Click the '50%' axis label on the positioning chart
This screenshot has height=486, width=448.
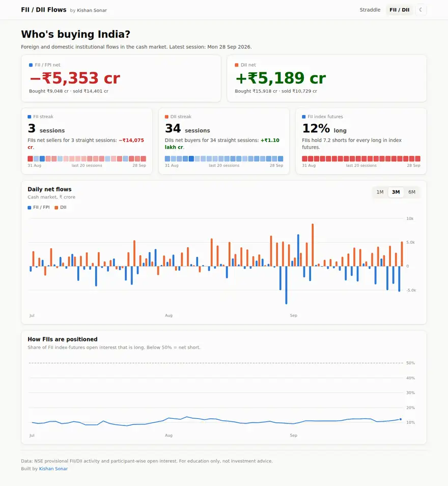410,363
